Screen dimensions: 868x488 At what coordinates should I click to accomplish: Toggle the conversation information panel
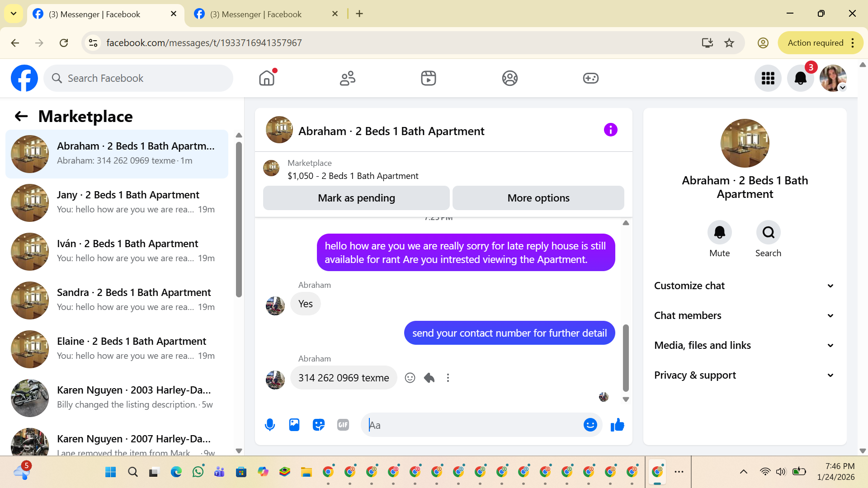610,130
